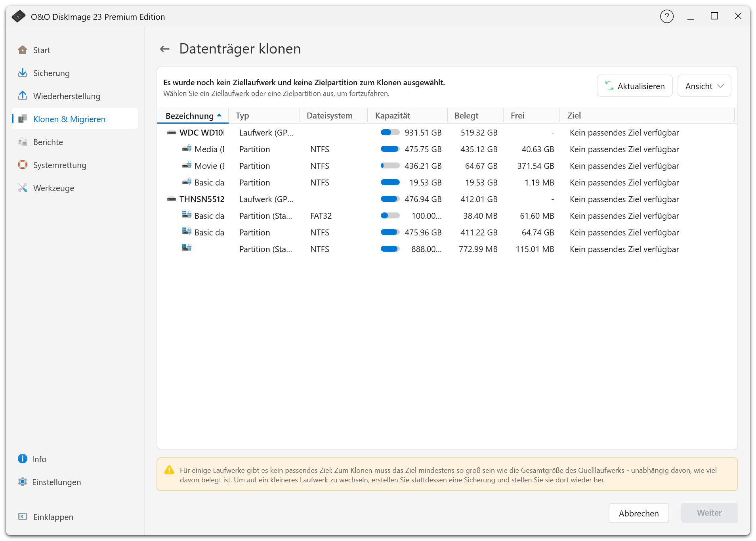Click the Berichte reports icon
756x541 pixels.
tap(23, 142)
